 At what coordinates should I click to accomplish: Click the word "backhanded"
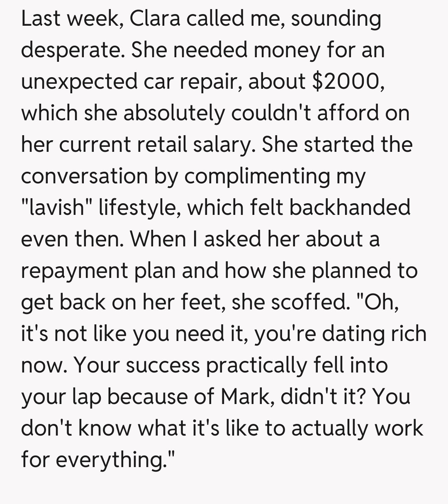pos(349,207)
